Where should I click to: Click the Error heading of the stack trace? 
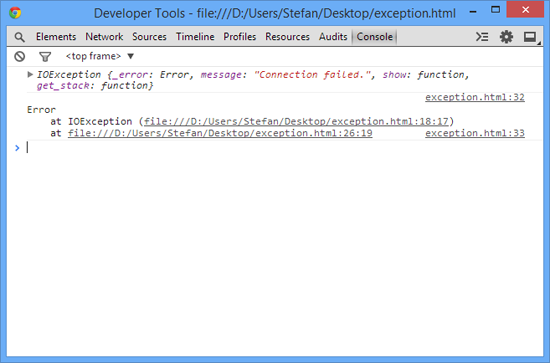pos(41,110)
